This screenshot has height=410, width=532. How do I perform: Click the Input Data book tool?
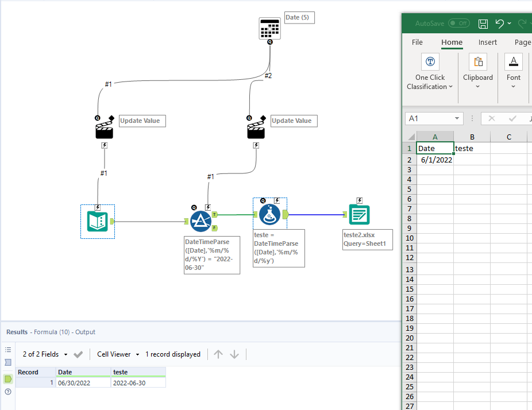[97, 221]
